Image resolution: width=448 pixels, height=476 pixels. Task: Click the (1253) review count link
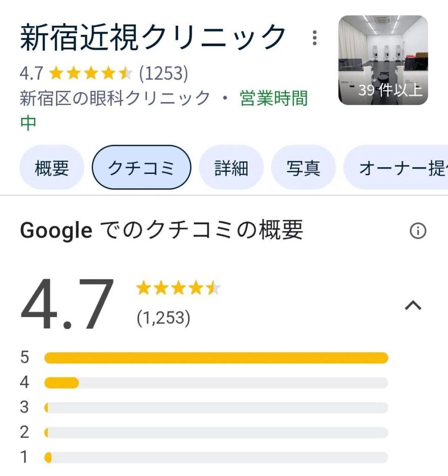click(163, 73)
